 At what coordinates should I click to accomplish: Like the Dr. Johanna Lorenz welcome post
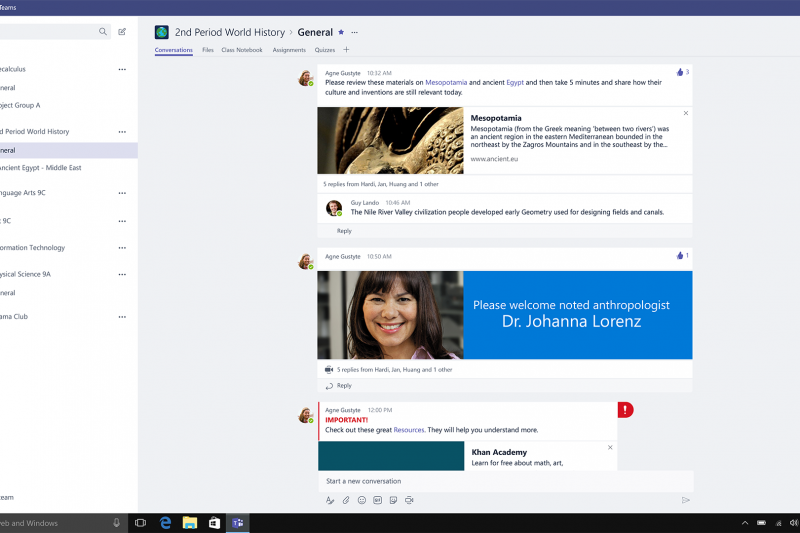click(680, 256)
